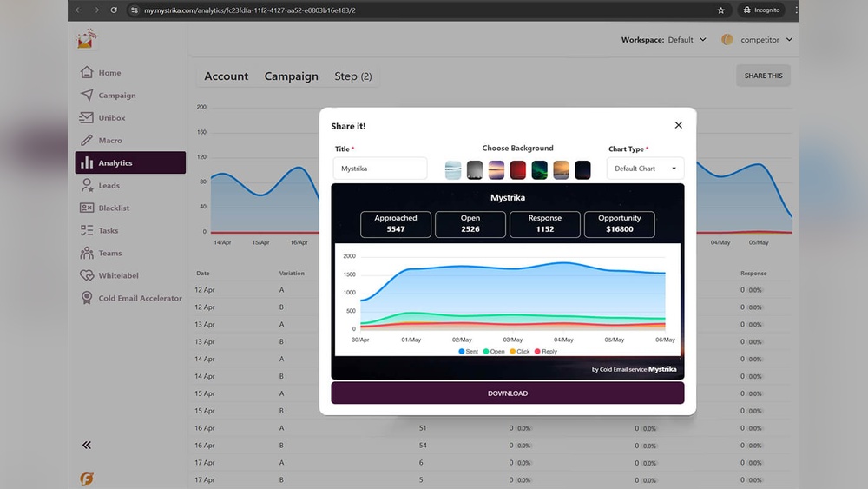Image resolution: width=868 pixels, height=489 pixels.
Task: Select the Macro pencil icon
Action: 87,141
